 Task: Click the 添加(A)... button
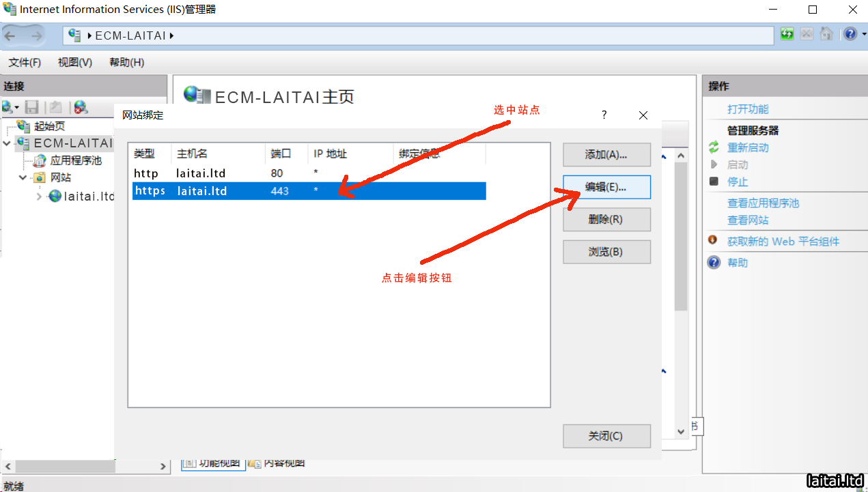(x=606, y=155)
